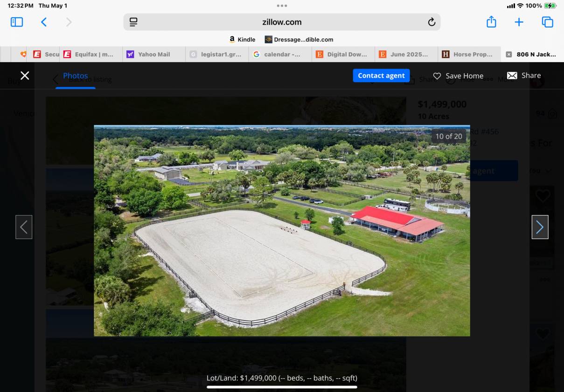Select the Photos tab
Screen dimensions: 564x392
76,76
